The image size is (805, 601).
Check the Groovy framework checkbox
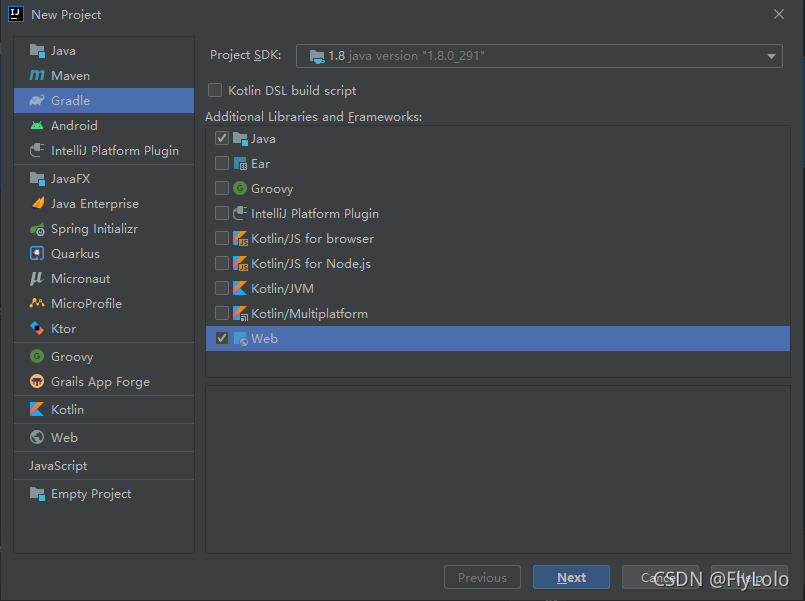coord(222,188)
